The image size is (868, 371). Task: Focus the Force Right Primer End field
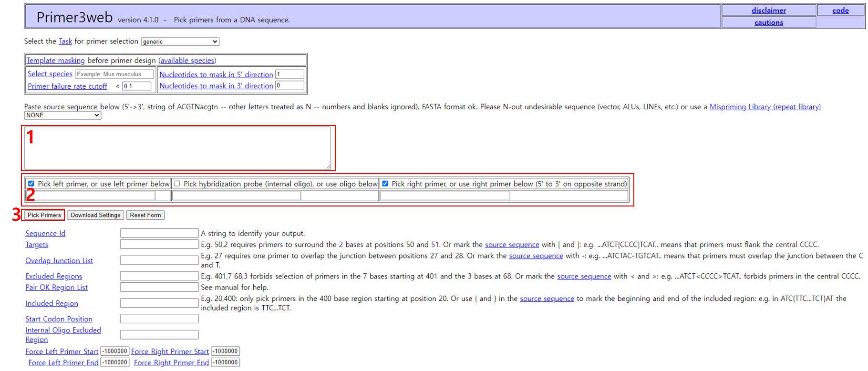pos(225,362)
